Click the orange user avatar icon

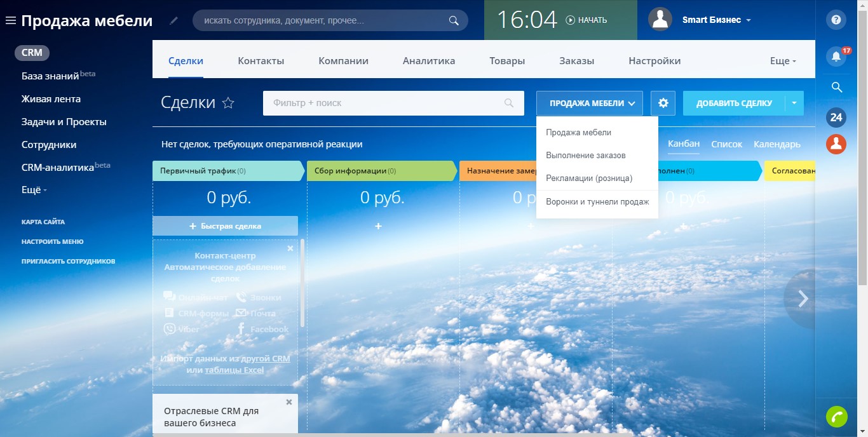(836, 144)
